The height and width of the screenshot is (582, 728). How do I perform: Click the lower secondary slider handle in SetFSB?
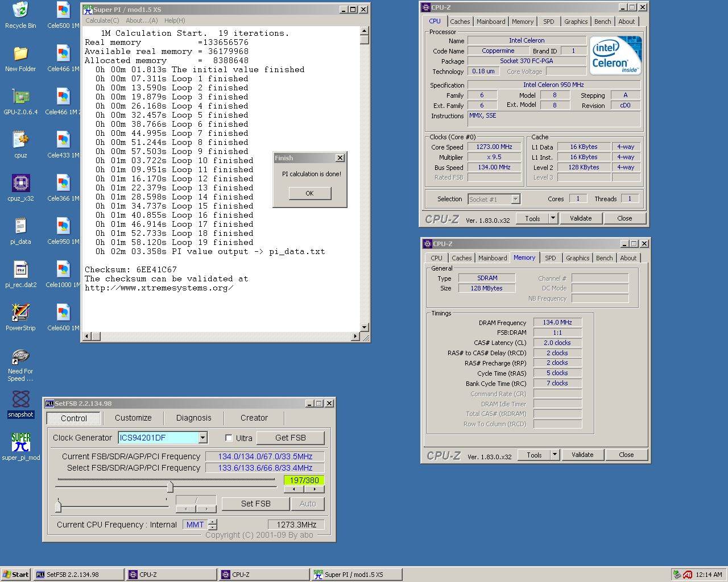point(58,506)
